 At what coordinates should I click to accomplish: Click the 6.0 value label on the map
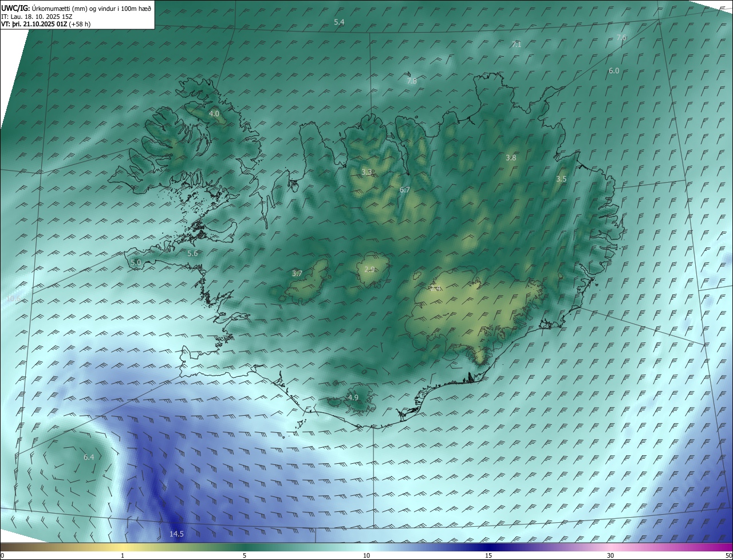[x=614, y=70]
